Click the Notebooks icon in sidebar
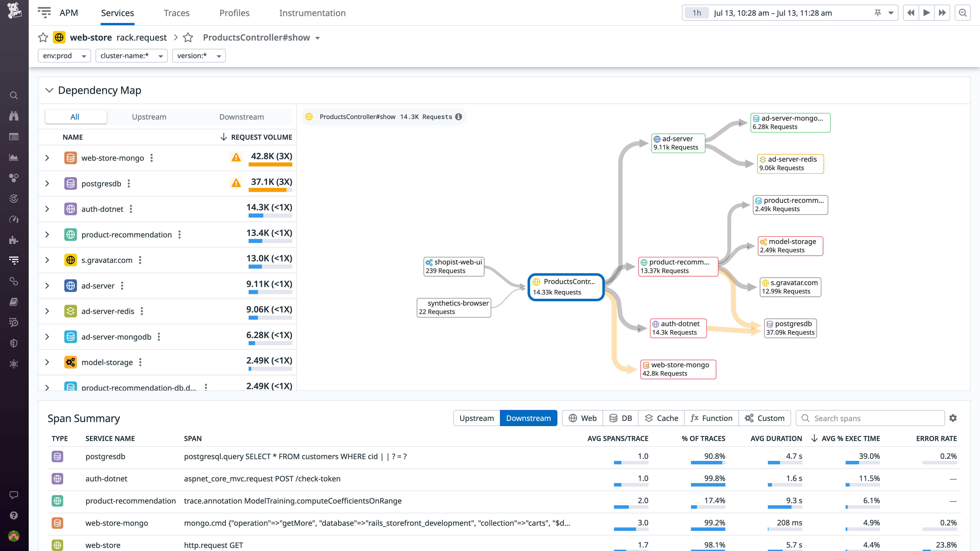Viewport: 980px width, 551px height. coord(14,302)
